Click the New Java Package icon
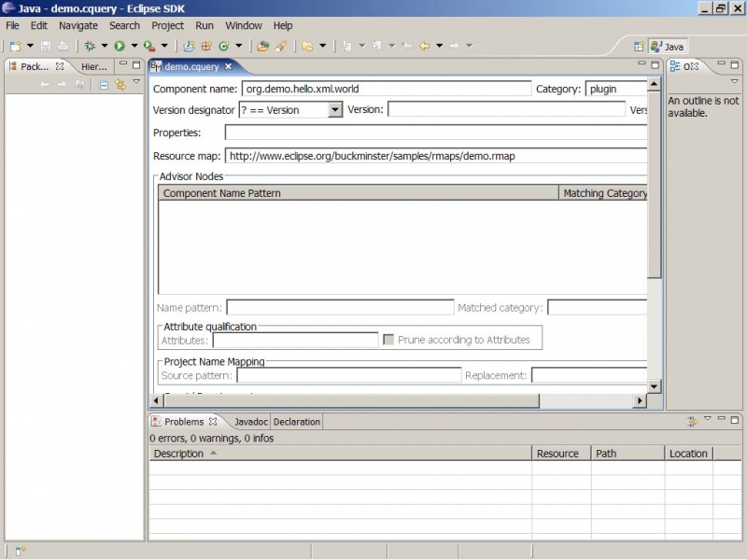Image resolution: width=747 pixels, height=560 pixels. pos(206,46)
